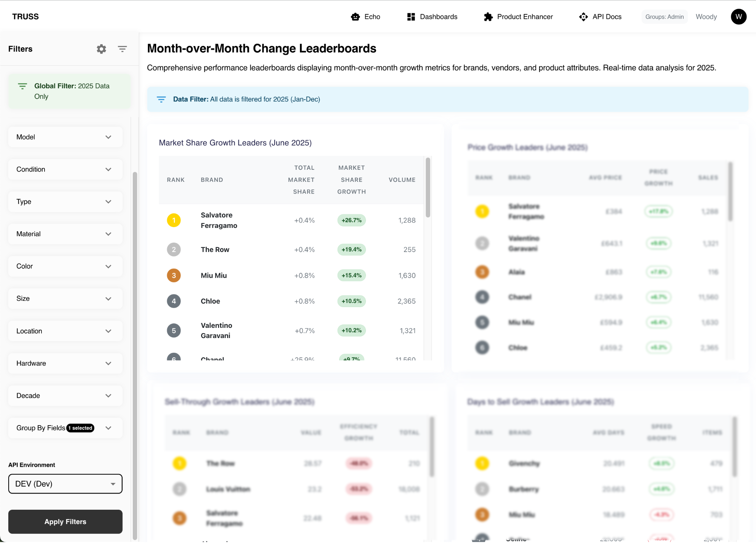This screenshot has height=558, width=756.
Task: Expand Group By Fields dropdown
Action: click(65, 428)
